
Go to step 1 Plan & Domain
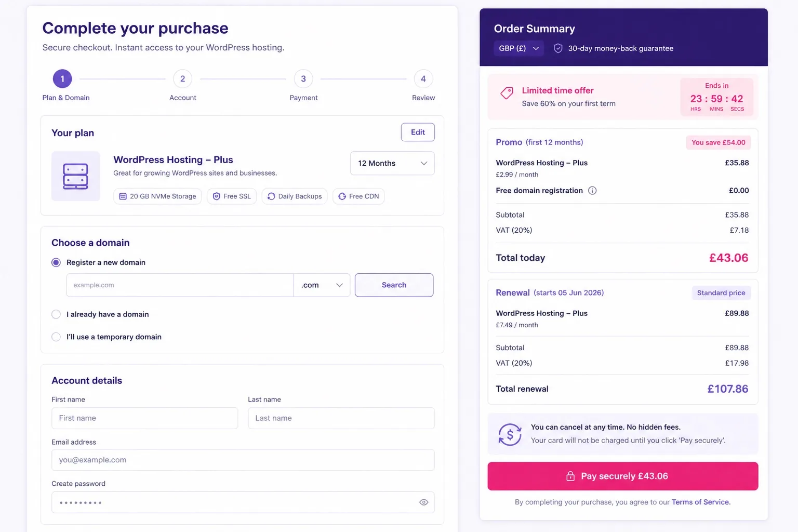click(x=62, y=79)
